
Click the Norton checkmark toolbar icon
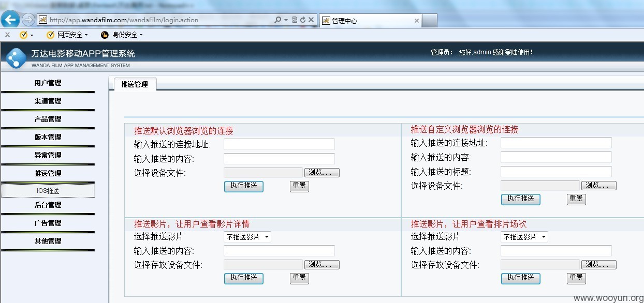click(x=23, y=35)
